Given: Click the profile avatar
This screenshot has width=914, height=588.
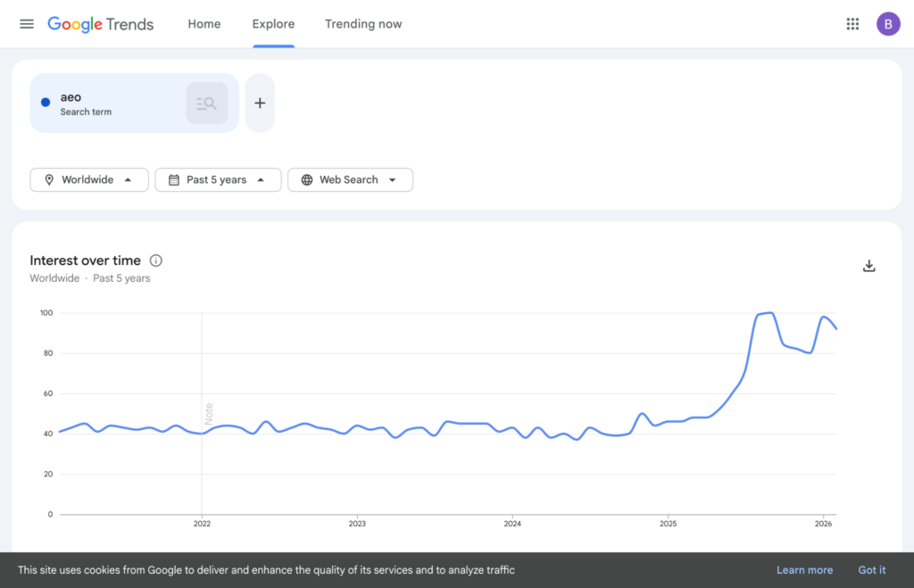Looking at the screenshot, I should point(888,23).
